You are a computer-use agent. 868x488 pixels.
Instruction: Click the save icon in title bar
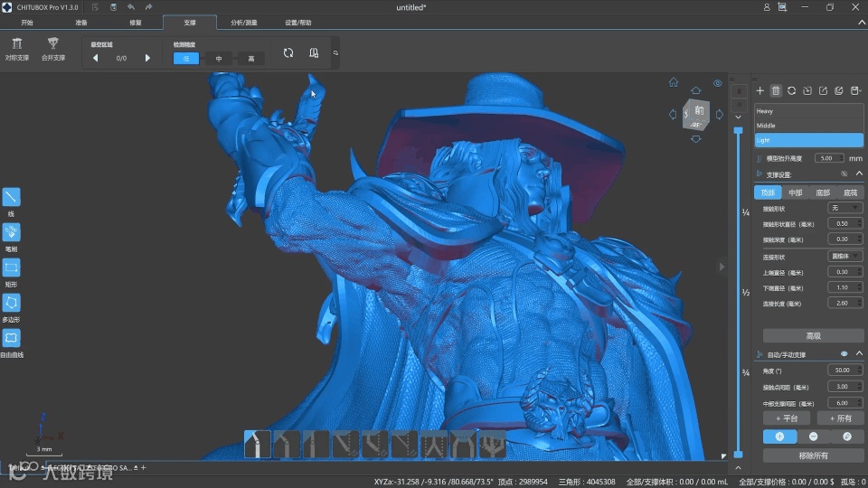coord(113,7)
